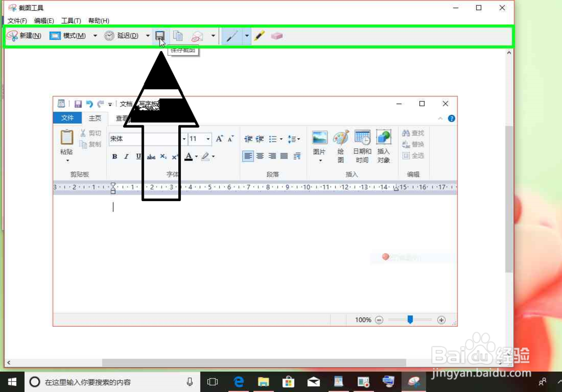Switch to the 文件 tab in WordPad
Screen dimensions: 562x392
coord(67,117)
